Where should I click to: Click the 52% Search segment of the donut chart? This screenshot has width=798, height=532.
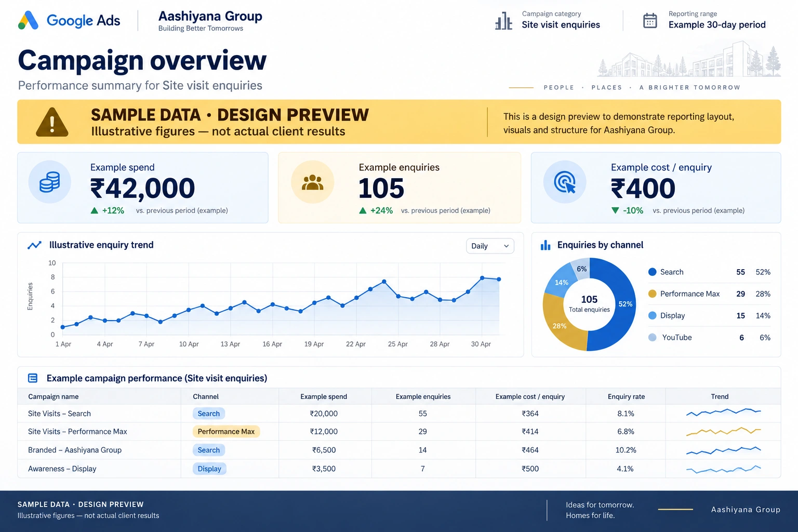click(624, 304)
